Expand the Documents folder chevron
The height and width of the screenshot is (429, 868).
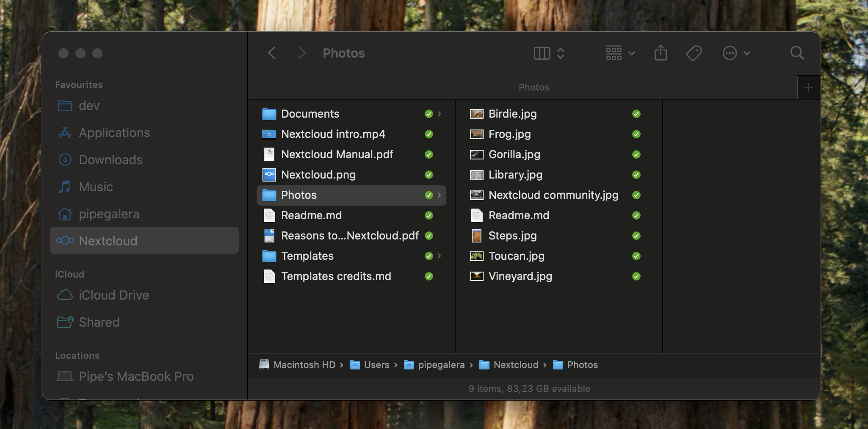click(x=439, y=114)
